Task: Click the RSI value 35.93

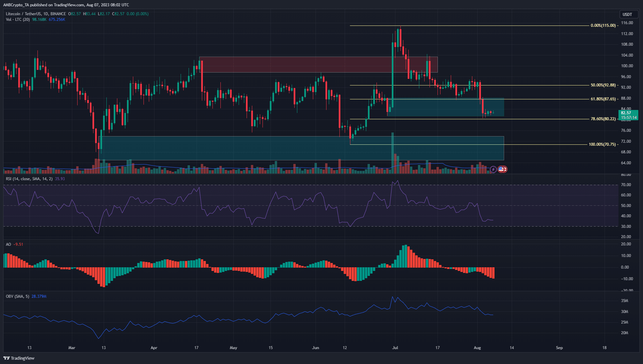Action: (x=60, y=179)
